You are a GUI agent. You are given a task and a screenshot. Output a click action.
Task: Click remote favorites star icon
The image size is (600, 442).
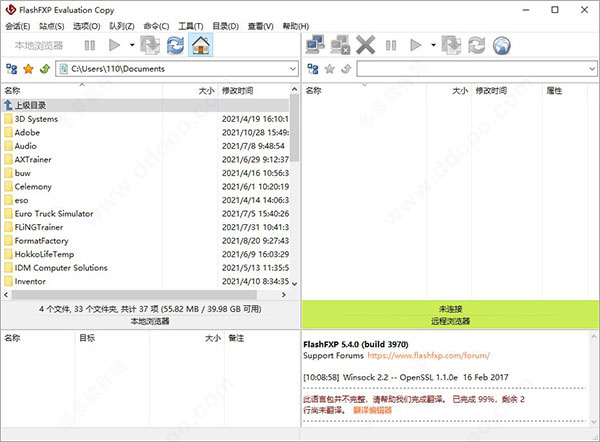(329, 69)
